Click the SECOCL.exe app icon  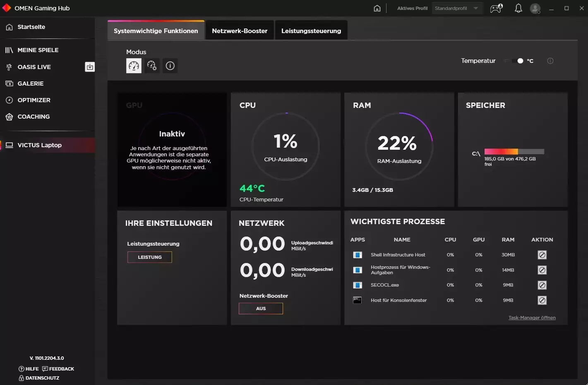pos(358,285)
